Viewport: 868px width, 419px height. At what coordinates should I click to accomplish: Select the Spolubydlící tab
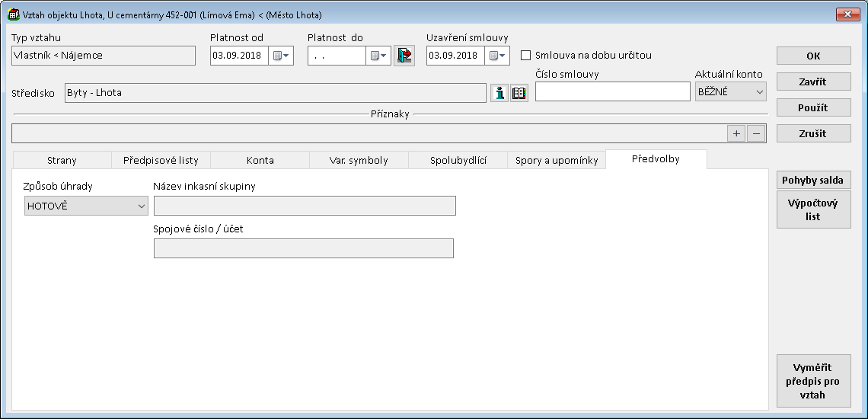[x=458, y=160]
